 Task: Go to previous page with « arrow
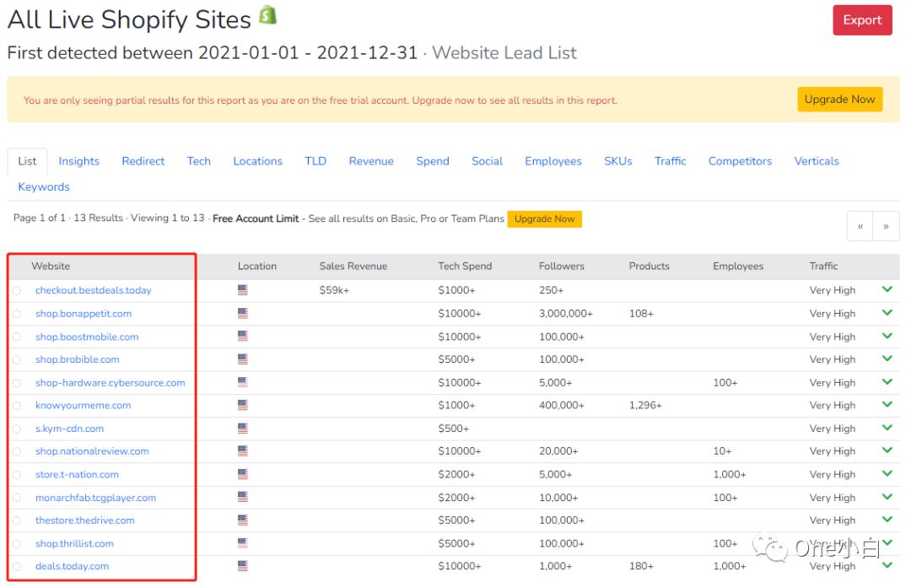pos(860,226)
